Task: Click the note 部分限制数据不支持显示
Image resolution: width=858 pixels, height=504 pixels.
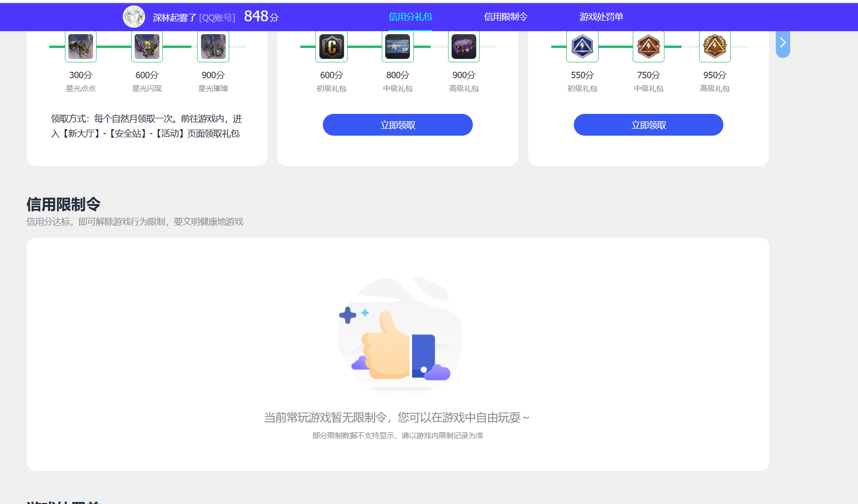Action: [353, 436]
